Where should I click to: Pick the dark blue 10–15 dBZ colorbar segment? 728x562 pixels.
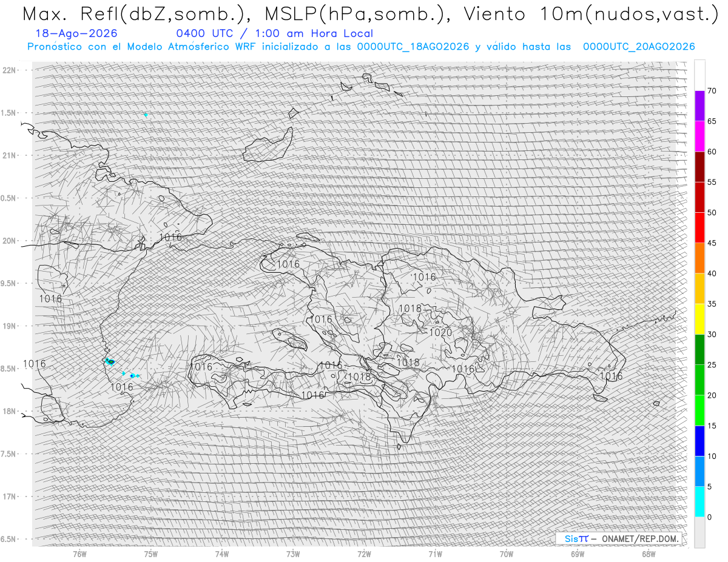point(699,441)
